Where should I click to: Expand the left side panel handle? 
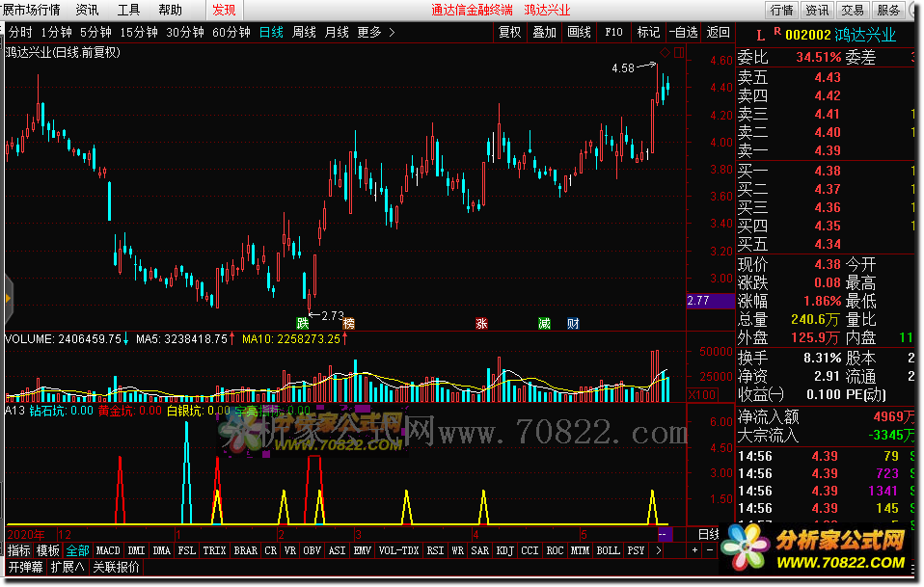tap(9, 299)
